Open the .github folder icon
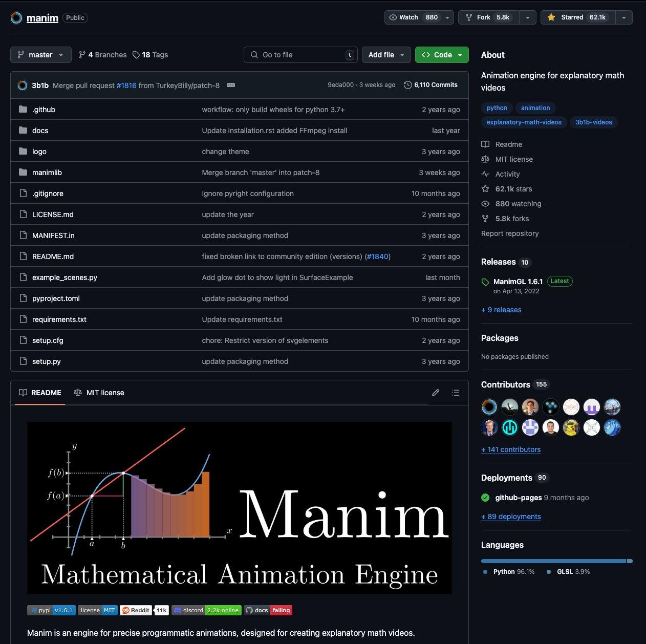Viewport: 646px width, 644px height. [x=23, y=110]
